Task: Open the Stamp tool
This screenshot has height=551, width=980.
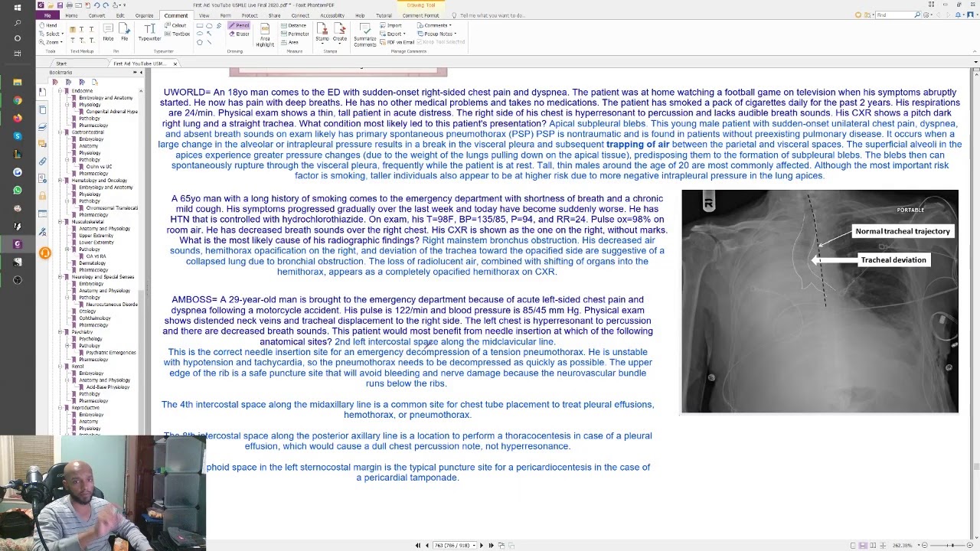Action: coord(322,31)
